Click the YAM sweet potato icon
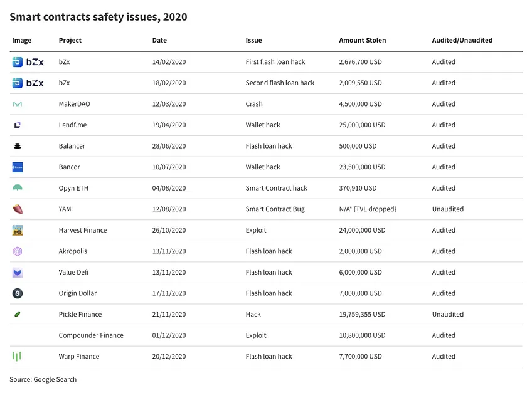The width and height of the screenshot is (532, 393). pos(18,209)
